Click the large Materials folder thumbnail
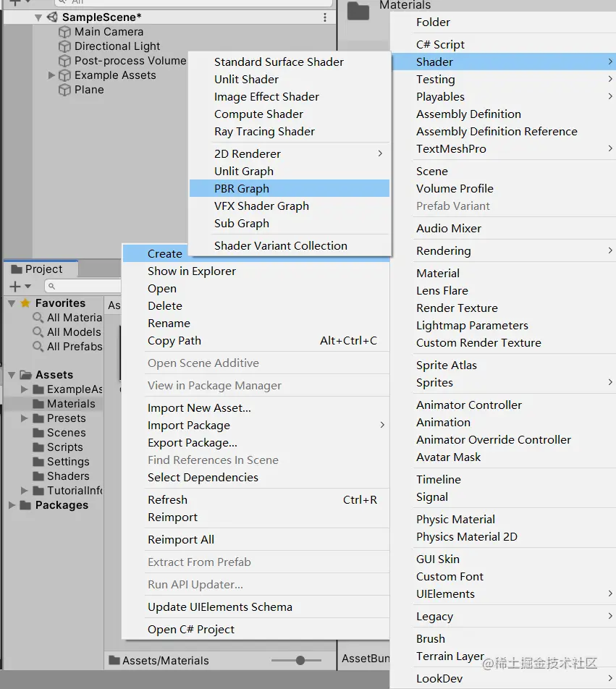The height and width of the screenshot is (689, 616). [x=358, y=11]
